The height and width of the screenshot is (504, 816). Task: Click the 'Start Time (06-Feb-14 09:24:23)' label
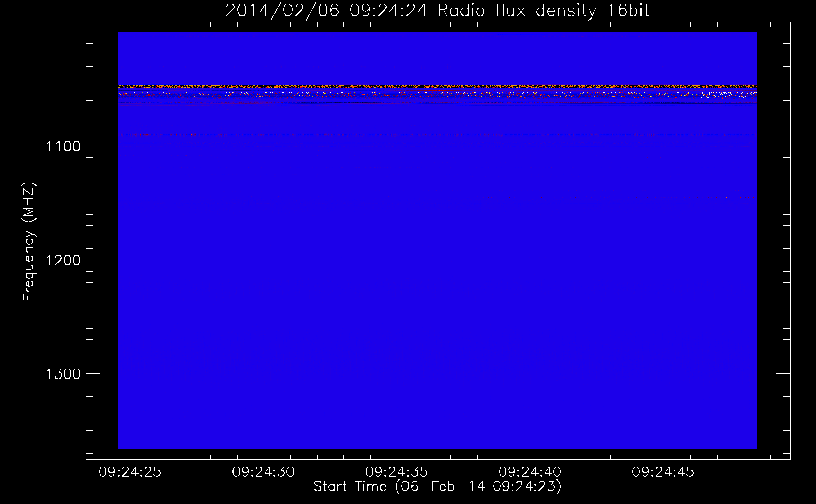pos(437,487)
